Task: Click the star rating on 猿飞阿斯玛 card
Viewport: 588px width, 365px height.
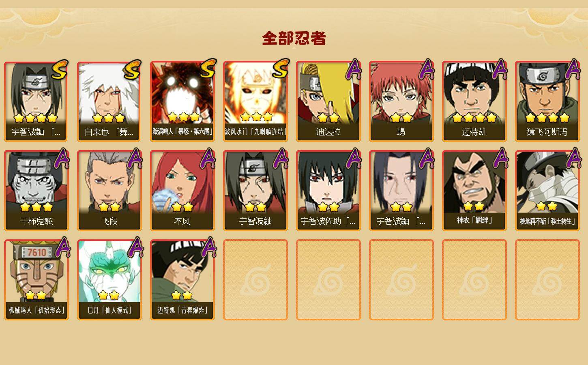Action: 547,118
